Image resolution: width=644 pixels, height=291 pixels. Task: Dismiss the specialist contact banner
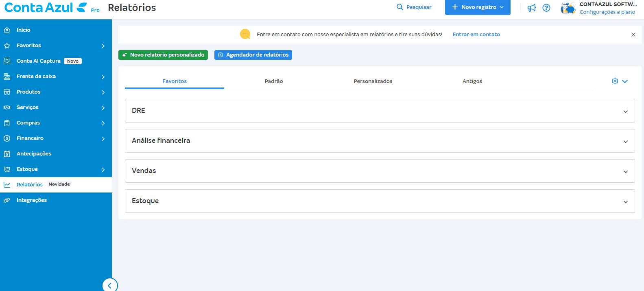[633, 35]
